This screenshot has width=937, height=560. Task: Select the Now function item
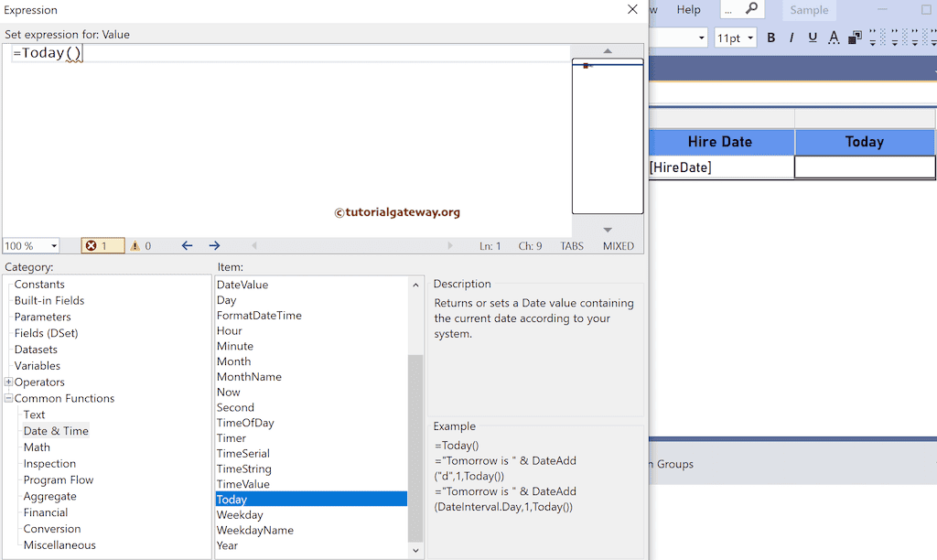[229, 392]
